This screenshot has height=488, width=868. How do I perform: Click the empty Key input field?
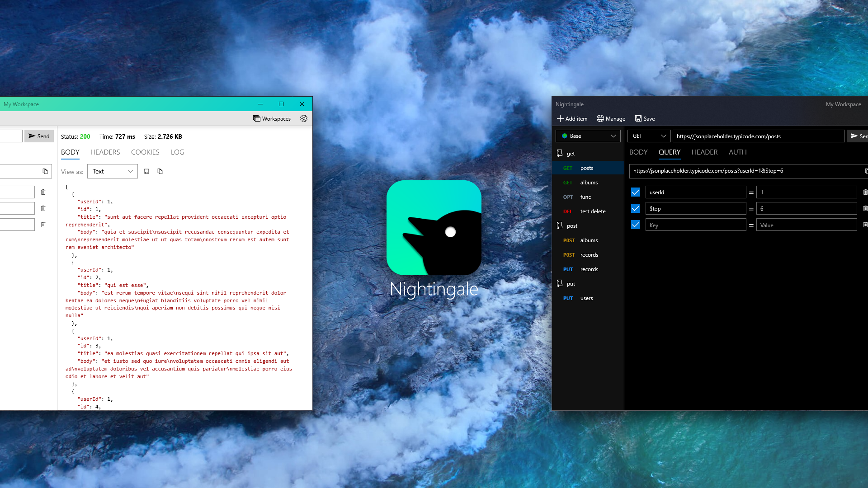point(695,225)
